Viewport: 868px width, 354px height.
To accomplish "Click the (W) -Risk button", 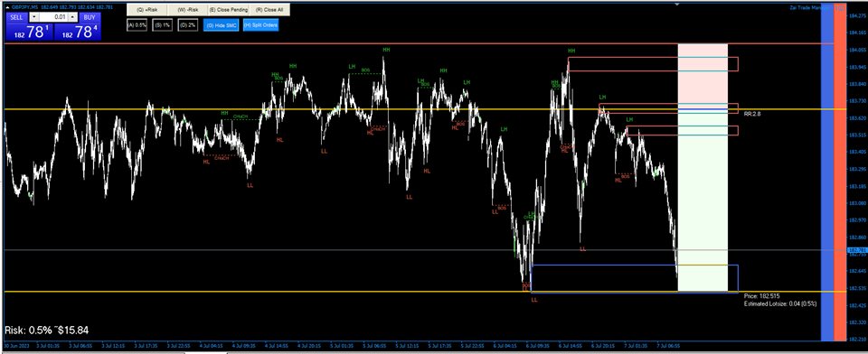I will pos(186,10).
